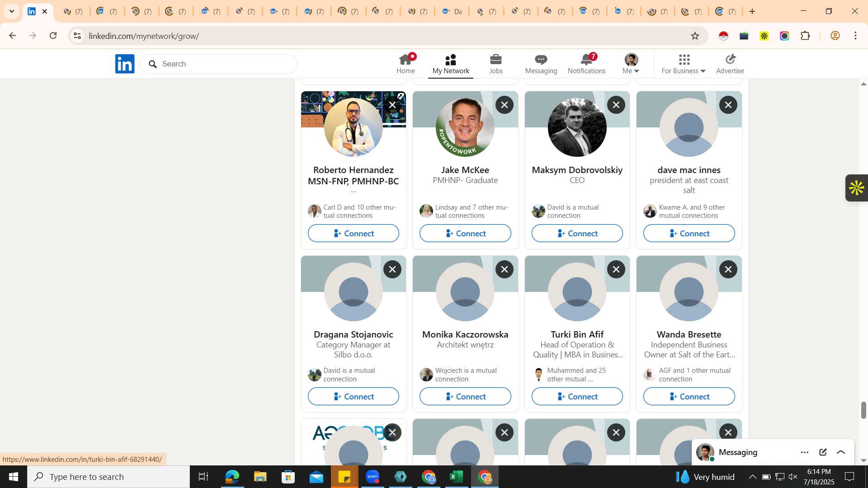
Task: Open Microsoft Edge from the taskbar
Action: [x=232, y=477]
